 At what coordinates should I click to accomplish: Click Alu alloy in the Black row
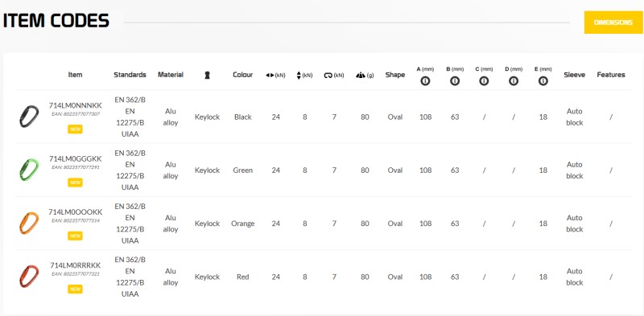point(171,117)
